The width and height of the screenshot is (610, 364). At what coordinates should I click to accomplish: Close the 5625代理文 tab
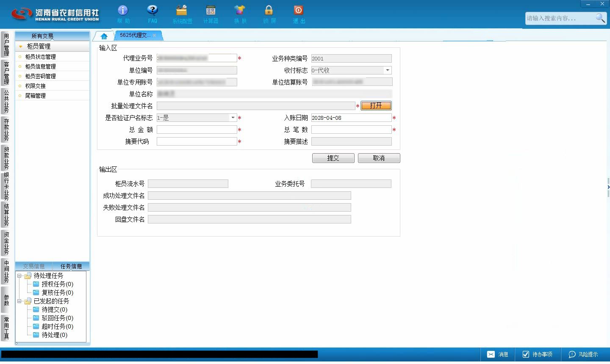pyautogui.click(x=154, y=36)
